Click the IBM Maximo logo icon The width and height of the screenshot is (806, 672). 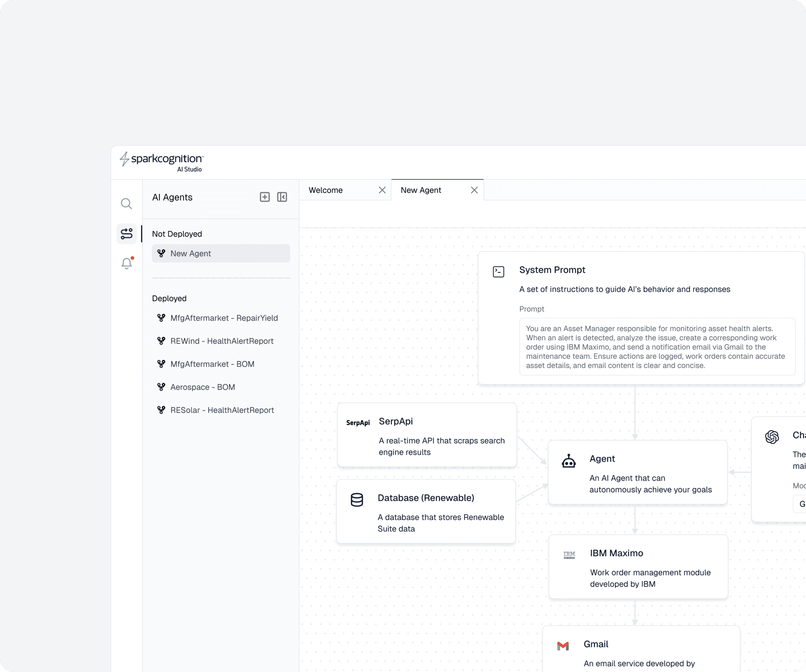tap(569, 555)
